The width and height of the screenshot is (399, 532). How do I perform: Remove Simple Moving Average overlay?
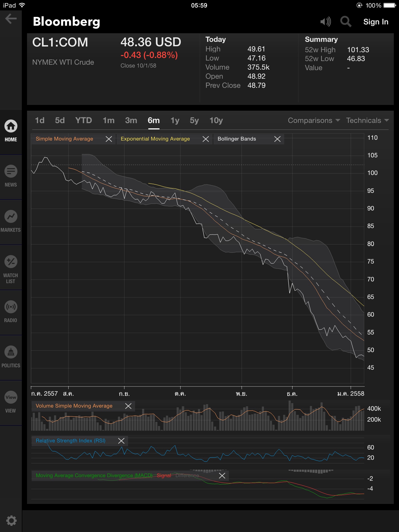tap(109, 139)
